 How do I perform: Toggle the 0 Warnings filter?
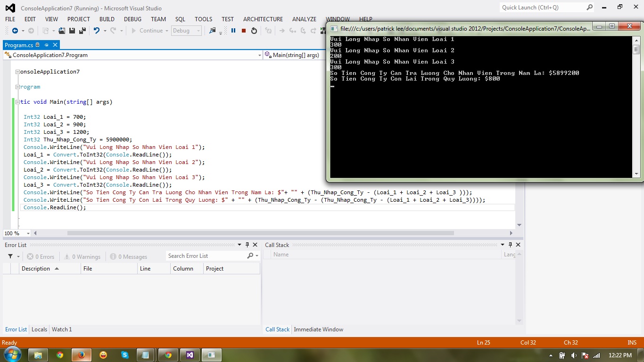pyautogui.click(x=83, y=256)
